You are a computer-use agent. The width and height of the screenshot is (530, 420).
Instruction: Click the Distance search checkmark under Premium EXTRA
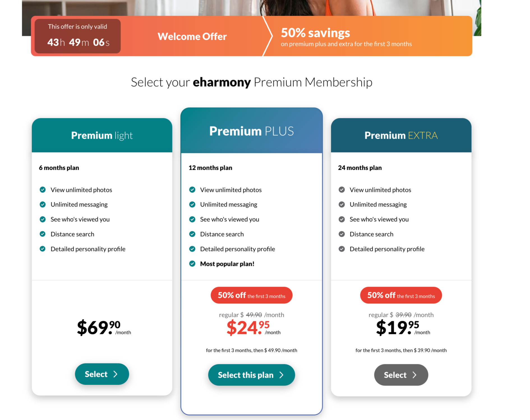(342, 234)
